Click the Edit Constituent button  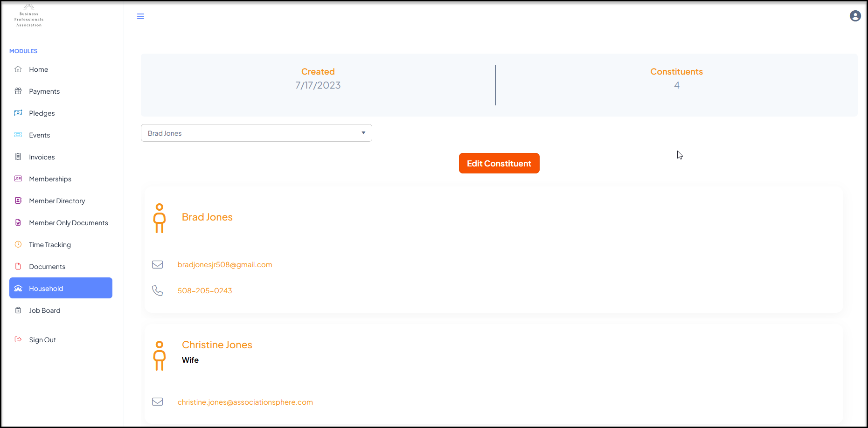(499, 163)
